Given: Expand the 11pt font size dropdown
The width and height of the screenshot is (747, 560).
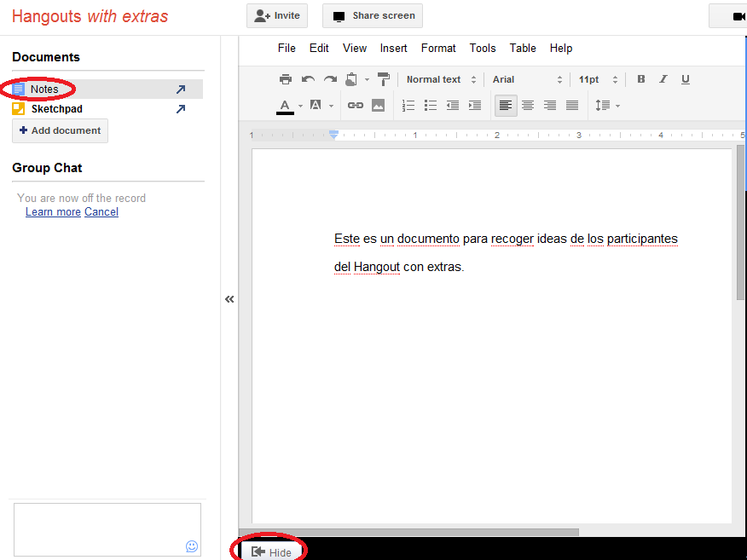Looking at the screenshot, I should (596, 79).
